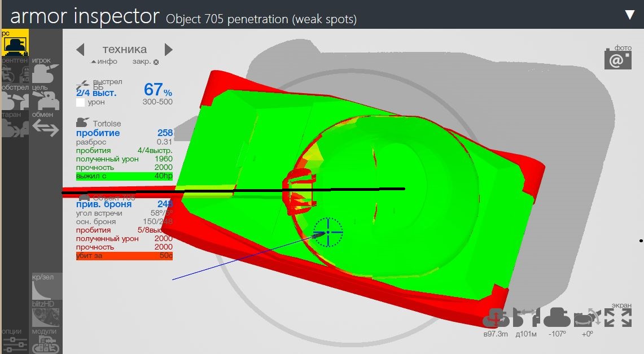Rotate hull using the -107° tank icon

[557, 317]
